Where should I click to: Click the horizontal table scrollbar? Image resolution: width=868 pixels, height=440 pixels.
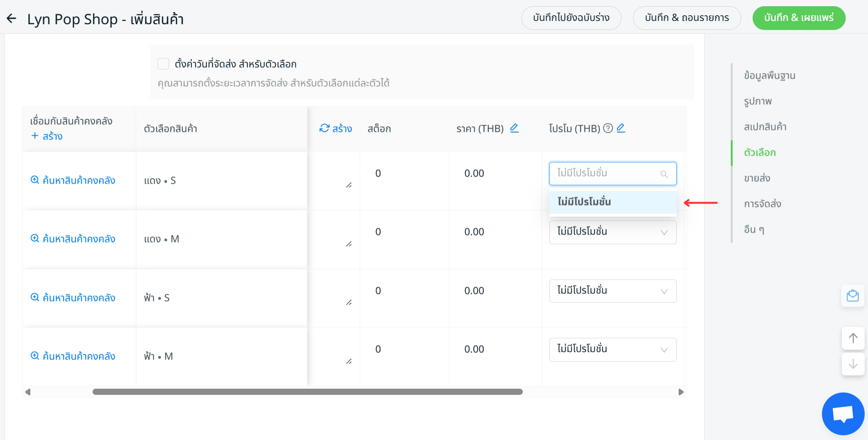tap(307, 392)
